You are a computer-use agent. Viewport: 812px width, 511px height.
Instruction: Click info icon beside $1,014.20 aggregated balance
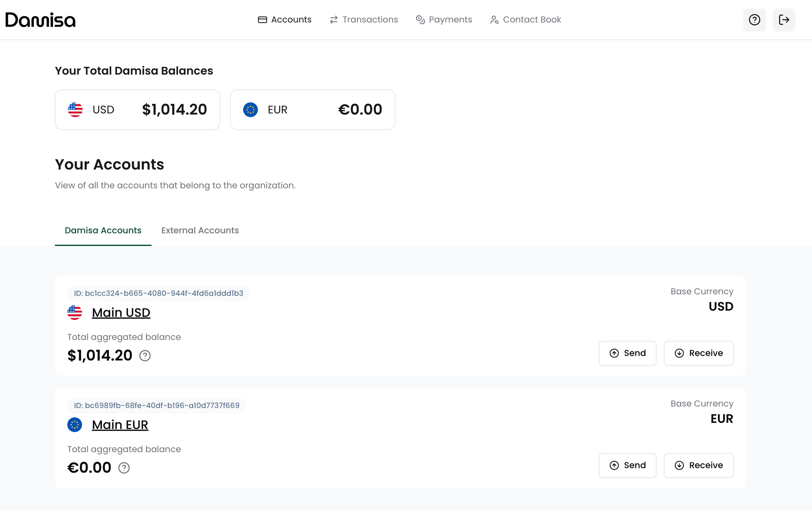[x=145, y=356]
